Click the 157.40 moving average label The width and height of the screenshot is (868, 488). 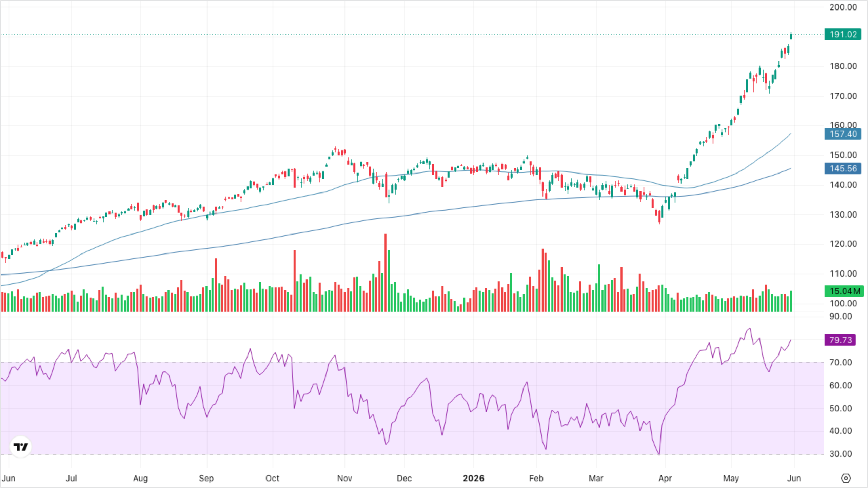[x=843, y=134]
